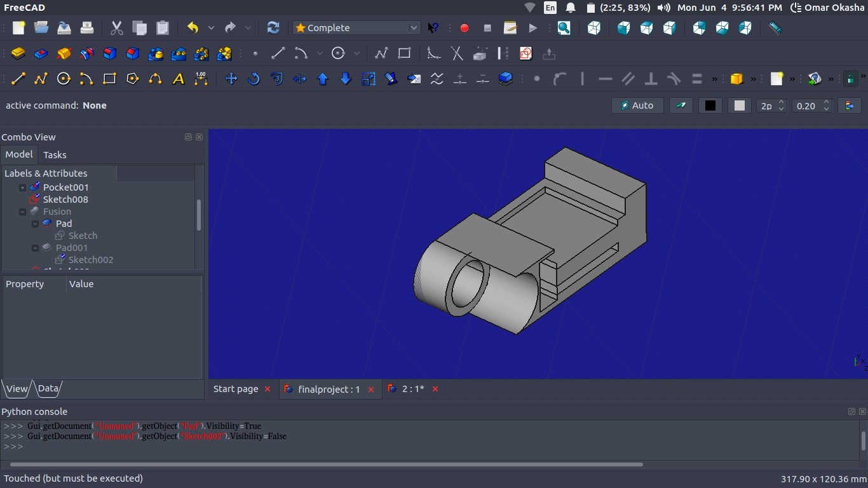This screenshot has width=868, height=488.
Task: Select the Revolution feature tool
Action: click(64, 53)
